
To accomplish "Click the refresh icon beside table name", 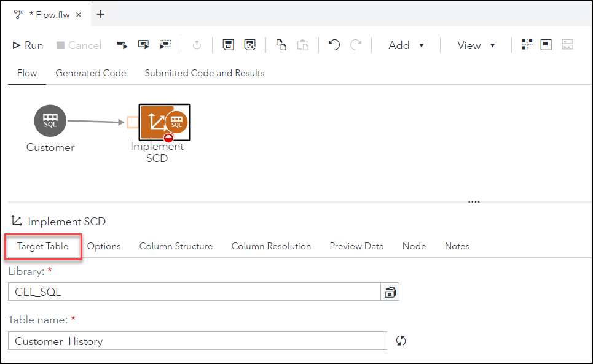I will pos(401,341).
